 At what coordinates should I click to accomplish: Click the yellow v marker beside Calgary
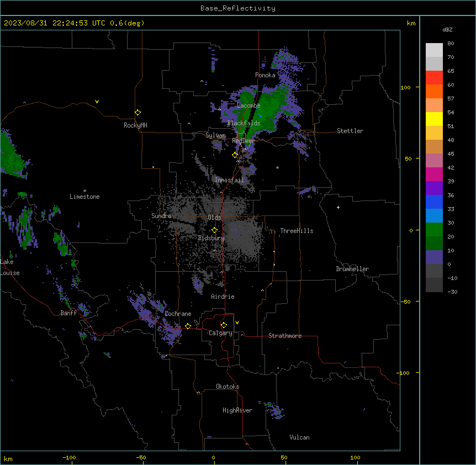coord(237,323)
